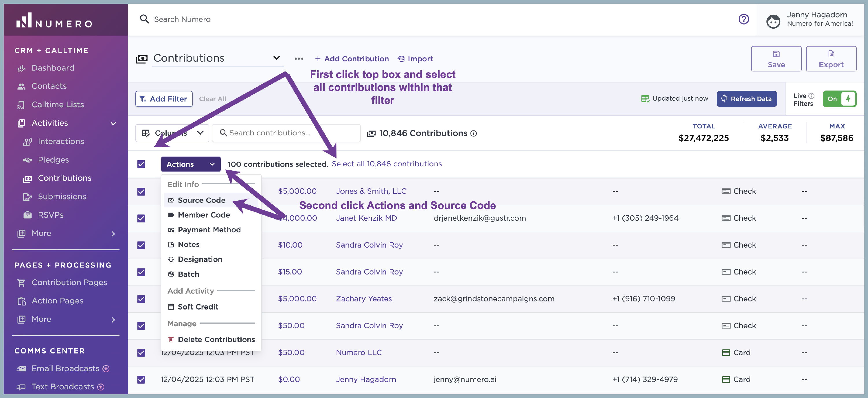Open Dashboard from sidebar
Image resolution: width=868 pixels, height=398 pixels.
pos(53,68)
